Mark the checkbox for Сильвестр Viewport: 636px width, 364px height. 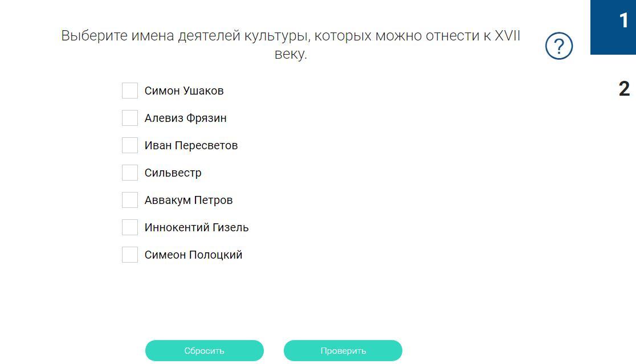[130, 173]
